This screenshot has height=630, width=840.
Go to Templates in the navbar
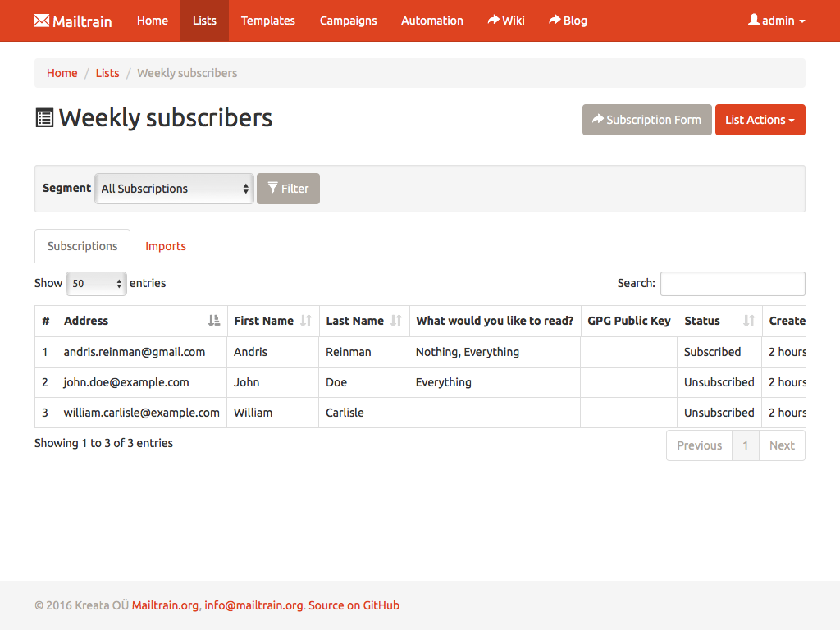pyautogui.click(x=267, y=21)
